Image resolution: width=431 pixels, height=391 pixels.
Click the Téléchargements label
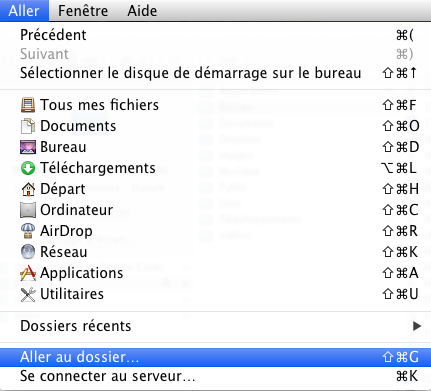coord(98,168)
